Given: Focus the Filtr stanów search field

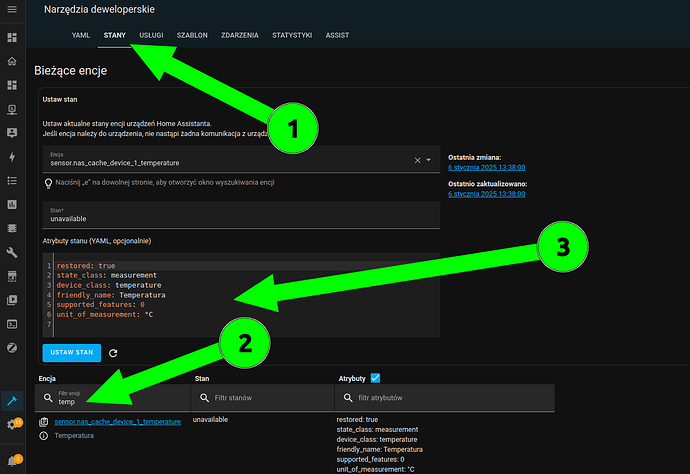Looking at the screenshot, I should coord(263,398).
